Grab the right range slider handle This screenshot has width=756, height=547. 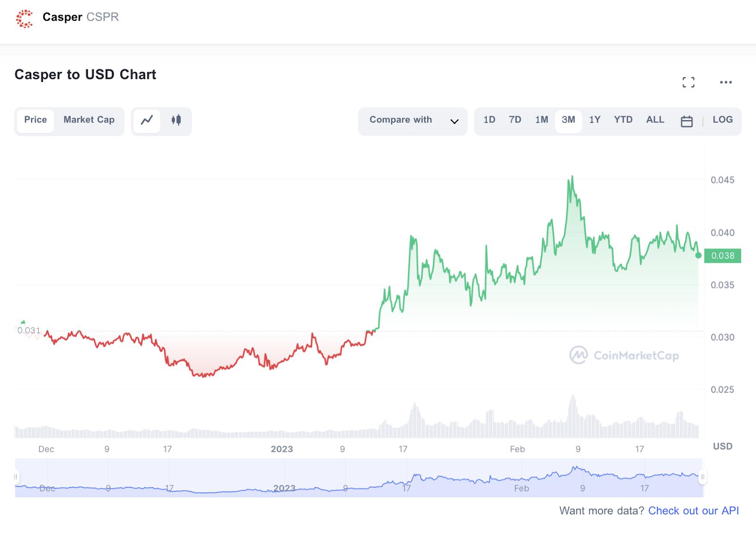(x=703, y=477)
